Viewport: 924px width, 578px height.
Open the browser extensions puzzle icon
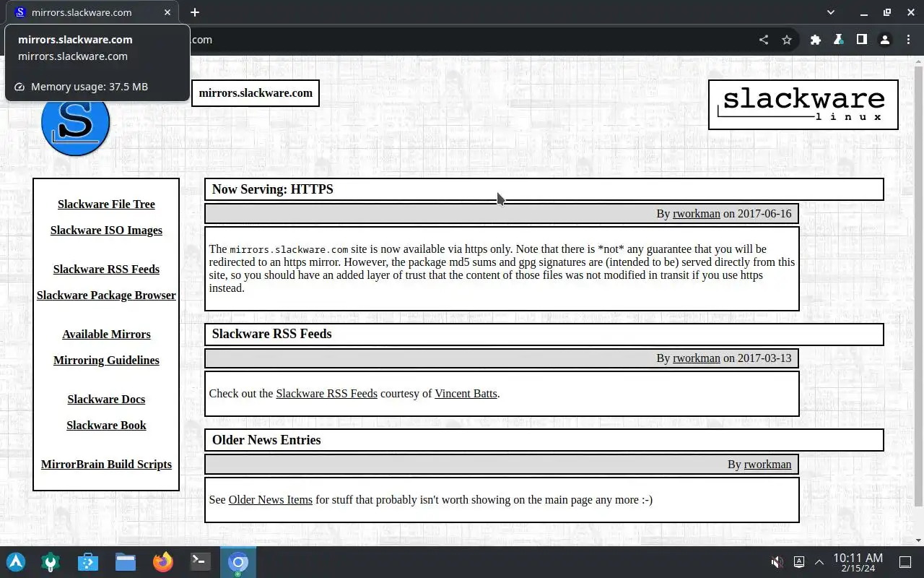[816, 40]
